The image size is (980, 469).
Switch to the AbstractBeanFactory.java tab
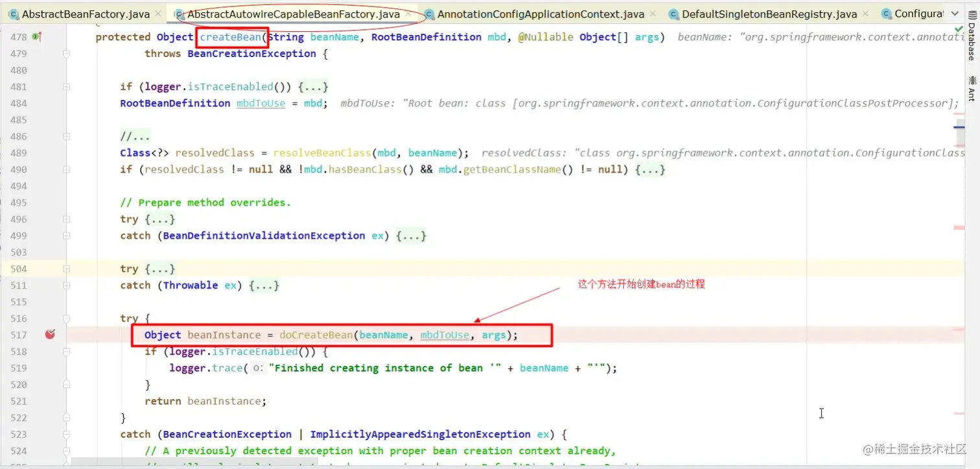pyautogui.click(x=86, y=14)
